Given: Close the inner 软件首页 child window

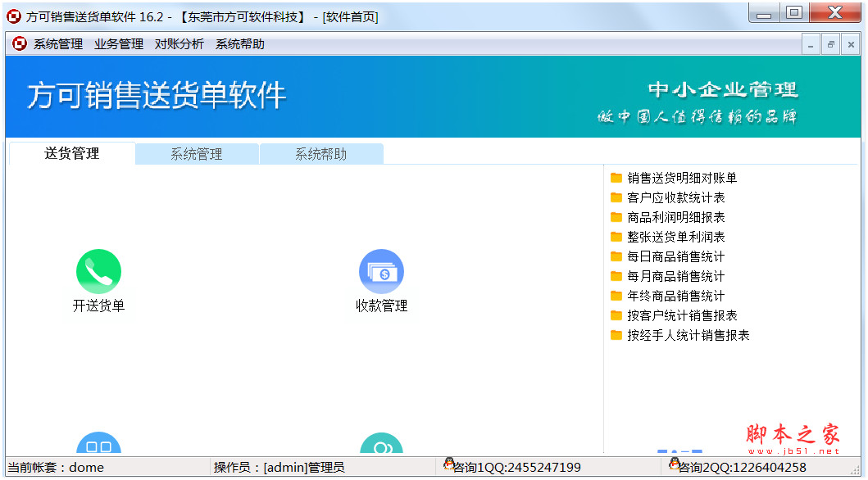Looking at the screenshot, I should [x=851, y=45].
